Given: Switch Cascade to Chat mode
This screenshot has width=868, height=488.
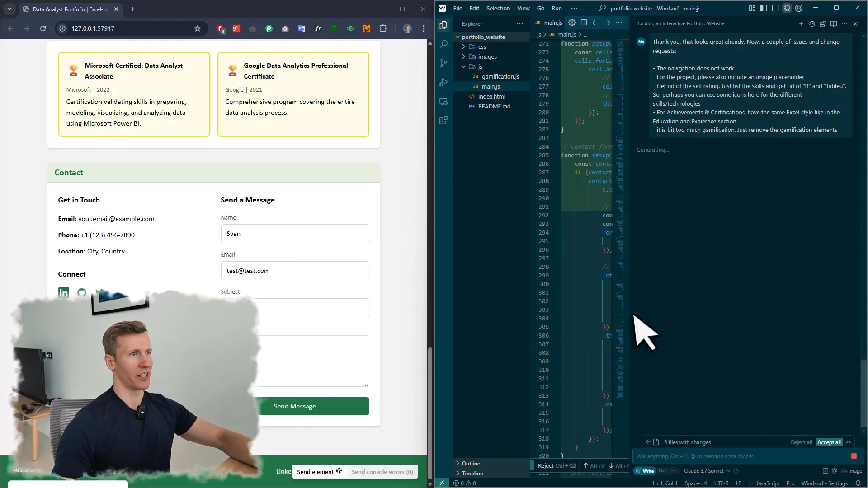Looking at the screenshot, I should (663, 471).
